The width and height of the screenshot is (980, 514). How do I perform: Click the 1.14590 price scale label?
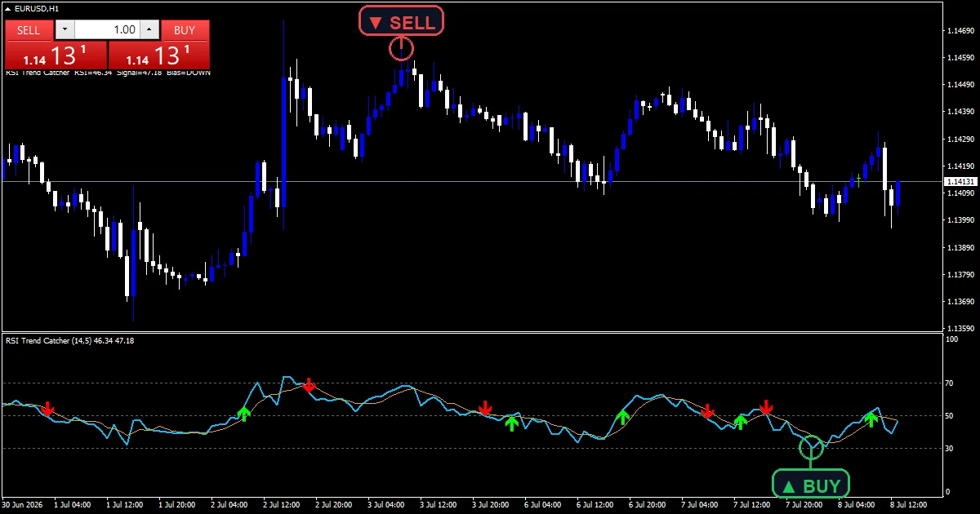(960, 58)
